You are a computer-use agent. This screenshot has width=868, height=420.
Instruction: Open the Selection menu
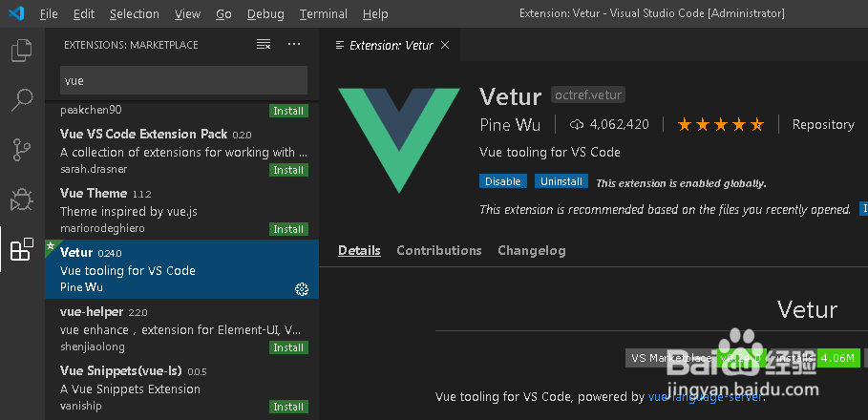[135, 13]
